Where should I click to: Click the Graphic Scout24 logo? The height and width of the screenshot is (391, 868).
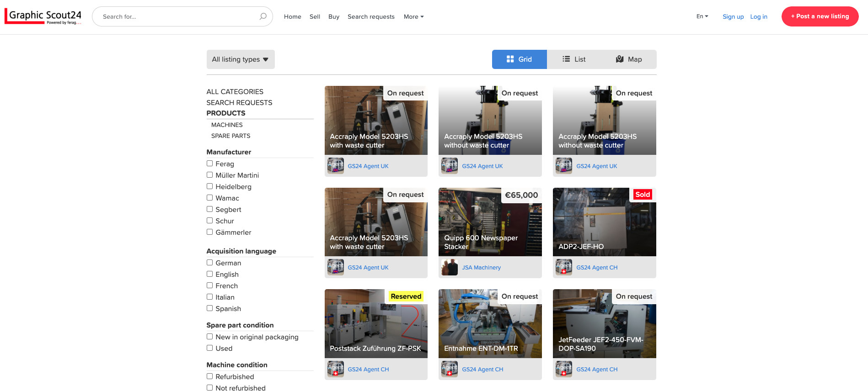tap(43, 16)
